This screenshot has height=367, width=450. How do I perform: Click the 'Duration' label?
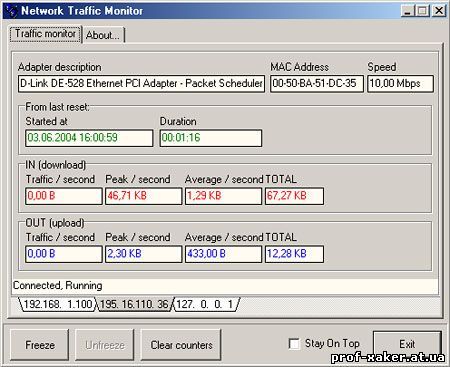pyautogui.click(x=178, y=121)
